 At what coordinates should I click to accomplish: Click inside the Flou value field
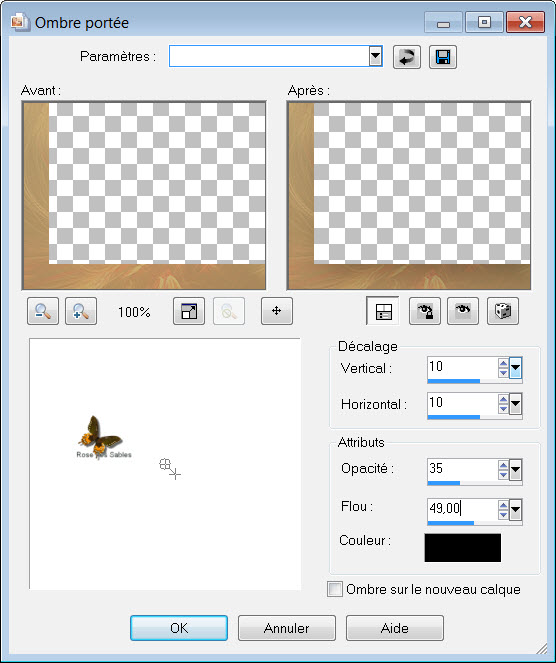(x=463, y=509)
